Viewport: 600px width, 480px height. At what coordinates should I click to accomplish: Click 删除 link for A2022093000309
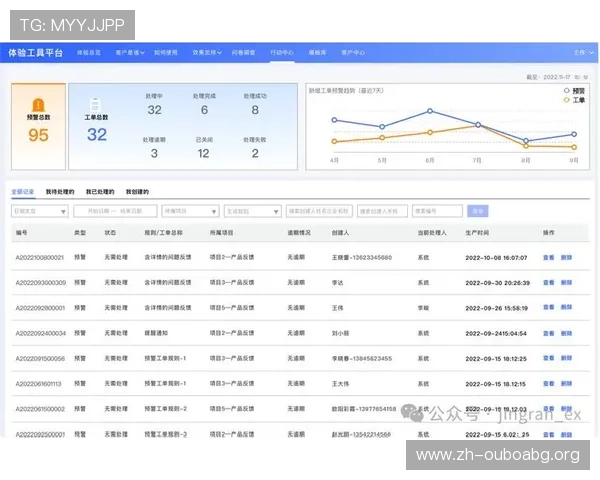(567, 283)
